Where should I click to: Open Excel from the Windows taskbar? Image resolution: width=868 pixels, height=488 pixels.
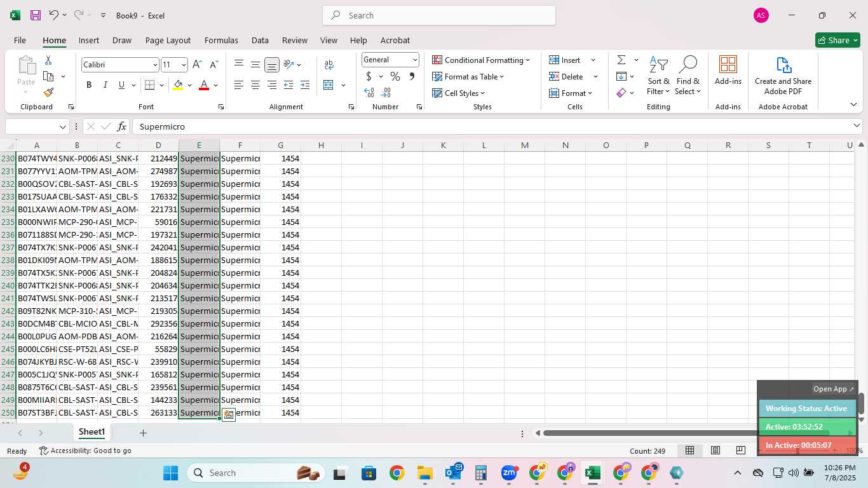pyautogui.click(x=592, y=473)
